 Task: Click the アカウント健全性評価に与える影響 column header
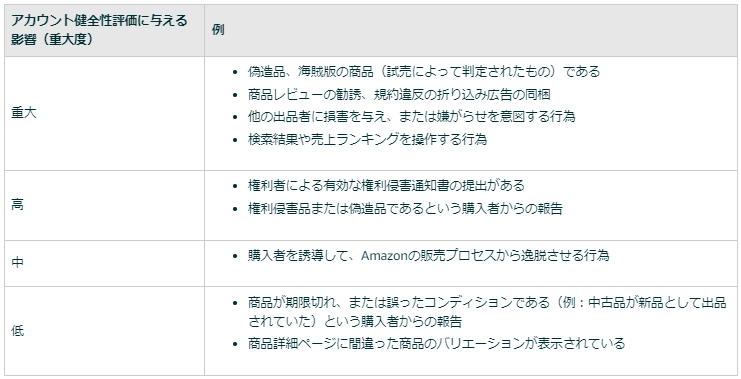tap(99, 30)
